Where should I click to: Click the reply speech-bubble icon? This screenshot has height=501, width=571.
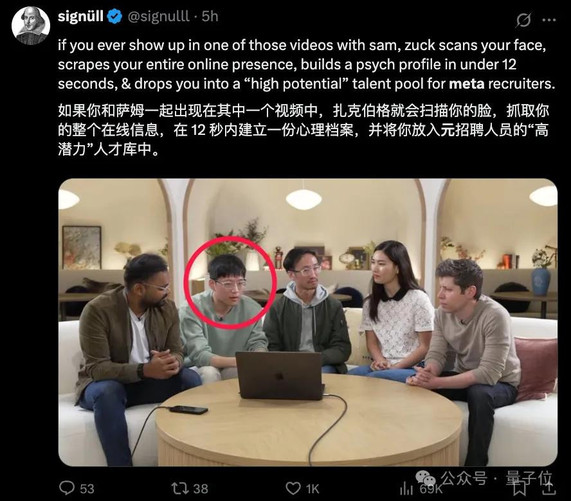pos(67,488)
